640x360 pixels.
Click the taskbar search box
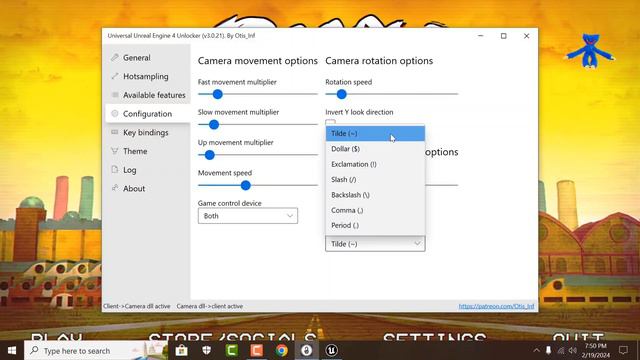tap(96, 351)
